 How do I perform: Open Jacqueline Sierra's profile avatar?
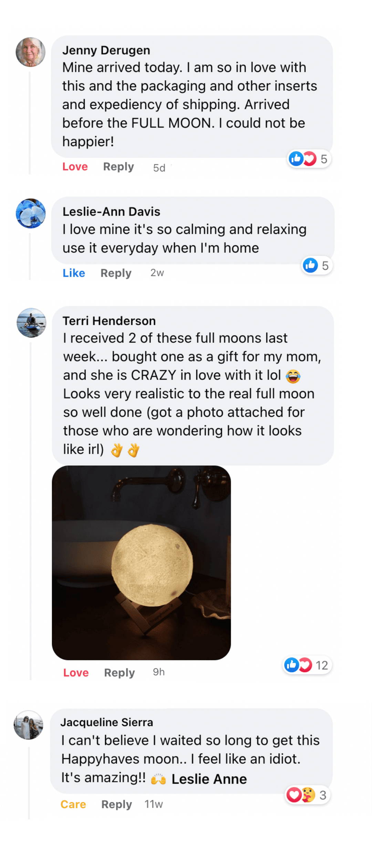pos(28,725)
